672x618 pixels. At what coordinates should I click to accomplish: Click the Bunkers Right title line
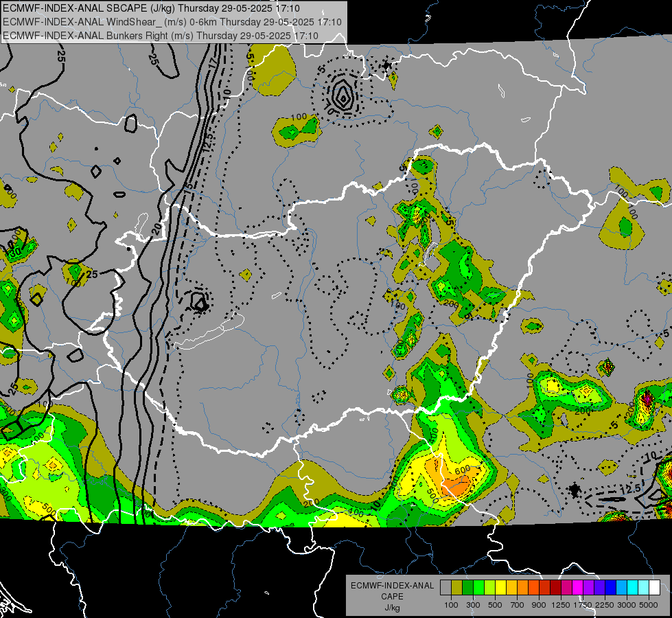(161, 36)
